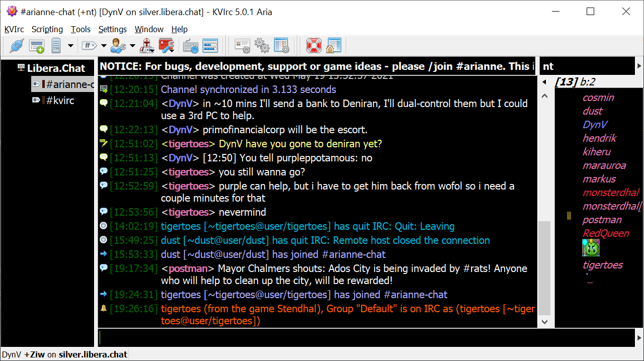Click the blue progress bars icon

click(x=210, y=46)
